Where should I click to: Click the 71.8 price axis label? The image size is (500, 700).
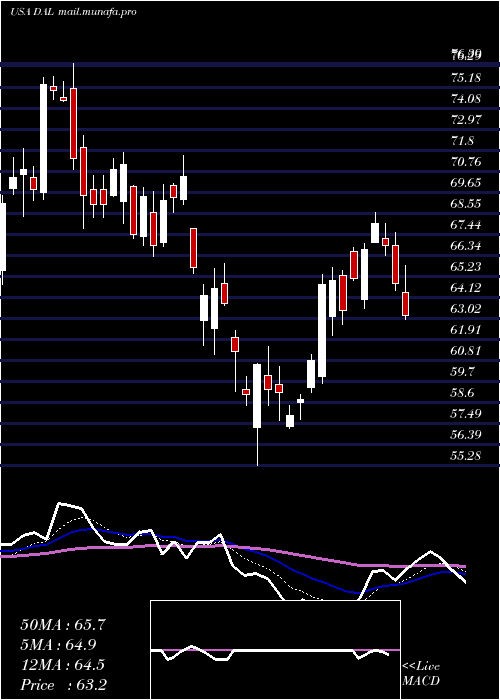click(x=462, y=141)
